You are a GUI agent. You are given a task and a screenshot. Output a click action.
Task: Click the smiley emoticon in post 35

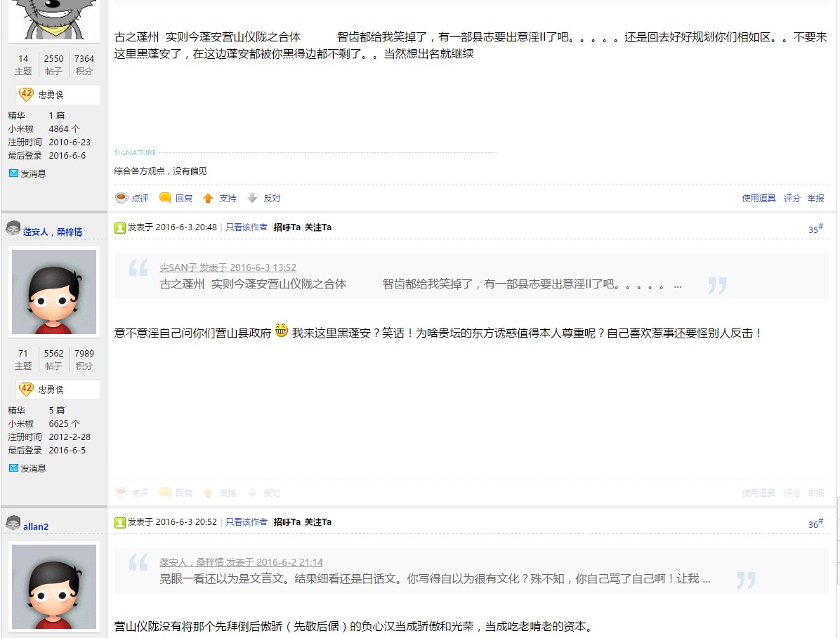(281, 331)
